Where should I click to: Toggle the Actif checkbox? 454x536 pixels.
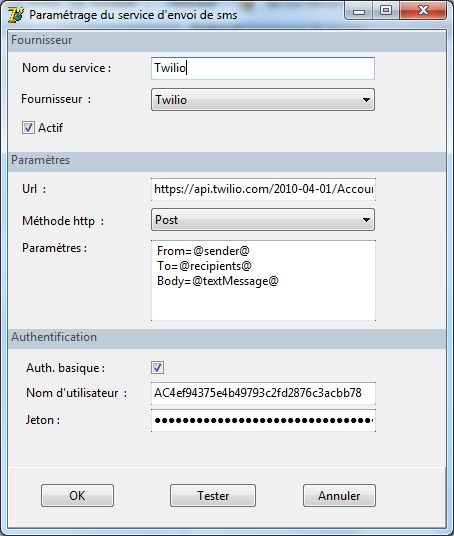[x=28, y=128]
